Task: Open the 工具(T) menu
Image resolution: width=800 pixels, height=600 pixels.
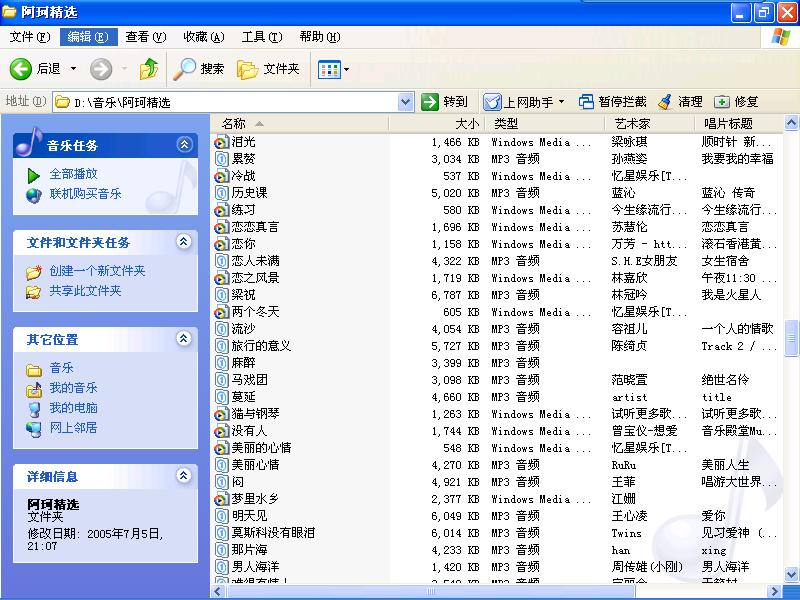Action: point(261,37)
